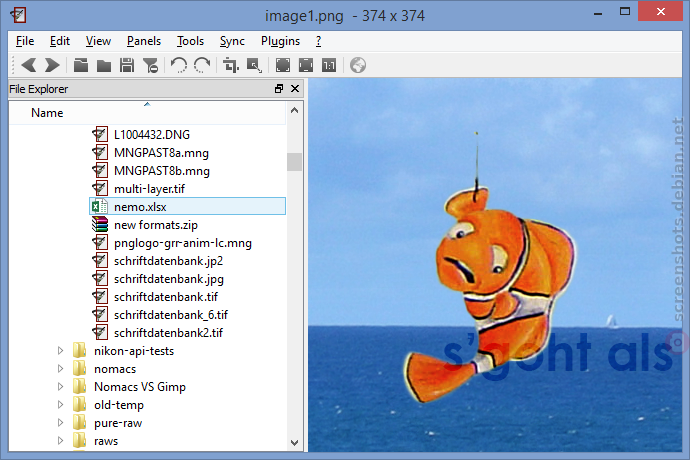Image resolution: width=690 pixels, height=460 pixels.
Task: Select file MNGPAST8a.mng
Action: click(x=161, y=152)
